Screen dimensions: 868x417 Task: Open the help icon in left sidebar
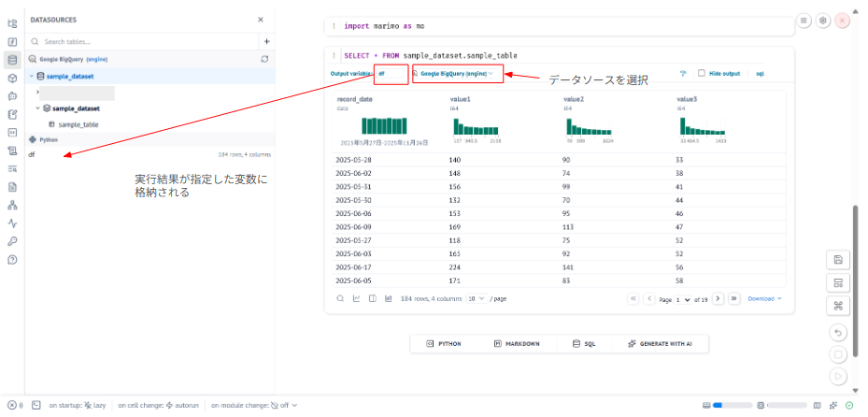coord(12,259)
